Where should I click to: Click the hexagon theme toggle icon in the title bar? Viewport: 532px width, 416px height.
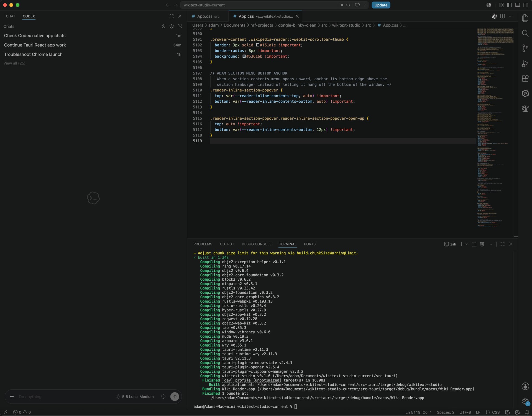tap(489, 5)
